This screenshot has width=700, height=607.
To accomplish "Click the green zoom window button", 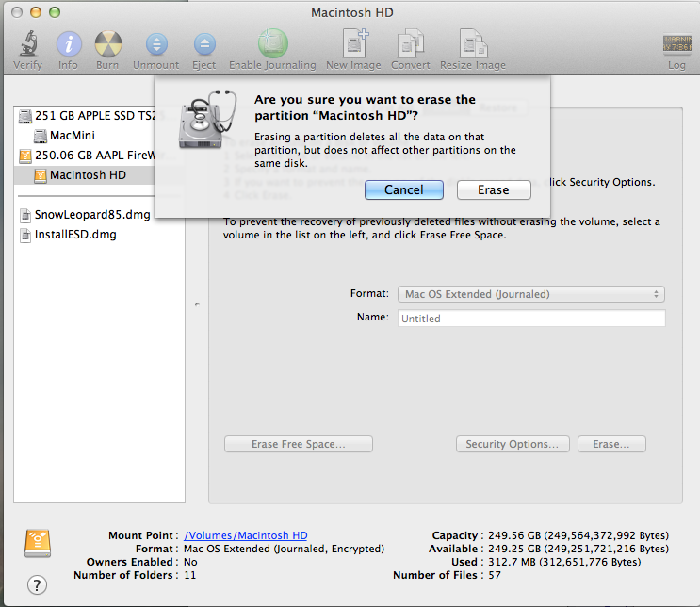I will point(55,12).
